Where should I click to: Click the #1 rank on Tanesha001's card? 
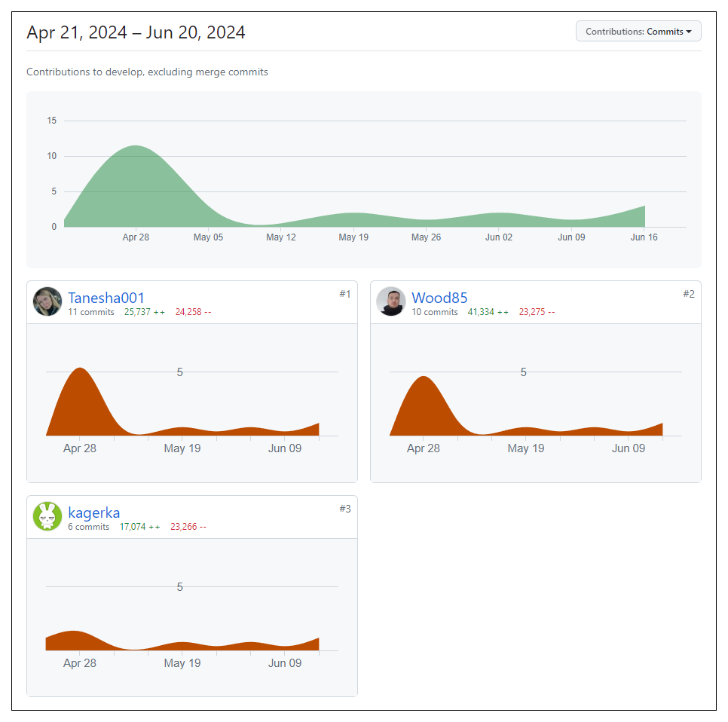coord(345,294)
